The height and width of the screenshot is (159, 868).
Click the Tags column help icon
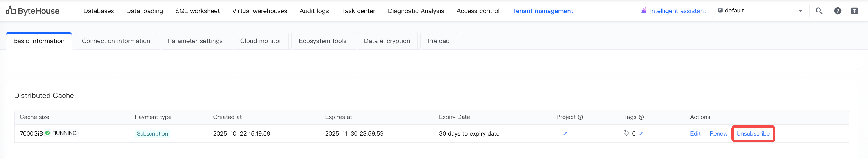641,117
